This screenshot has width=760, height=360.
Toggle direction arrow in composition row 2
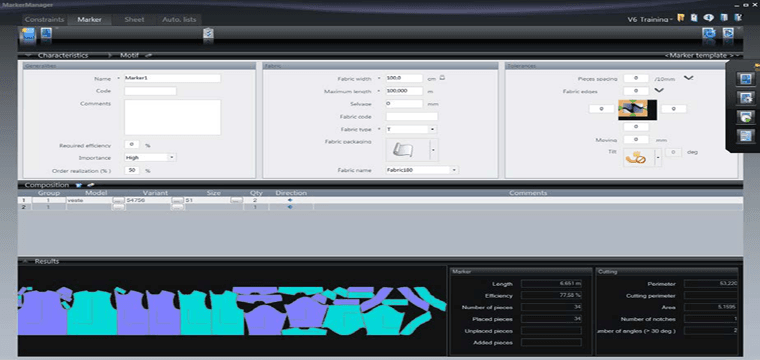pos(290,207)
